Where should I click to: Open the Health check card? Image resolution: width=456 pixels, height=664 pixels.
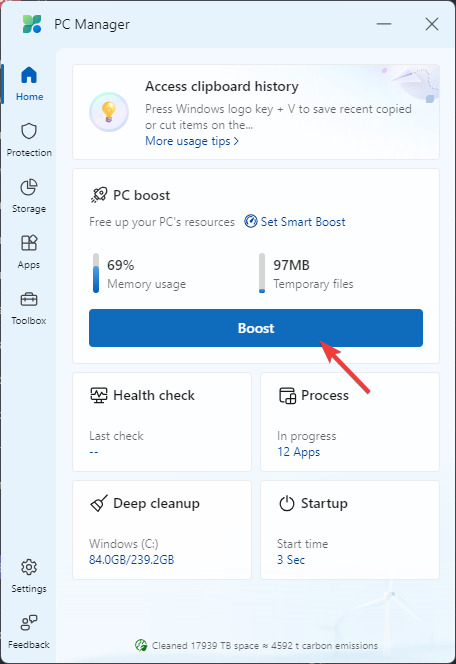(x=162, y=422)
